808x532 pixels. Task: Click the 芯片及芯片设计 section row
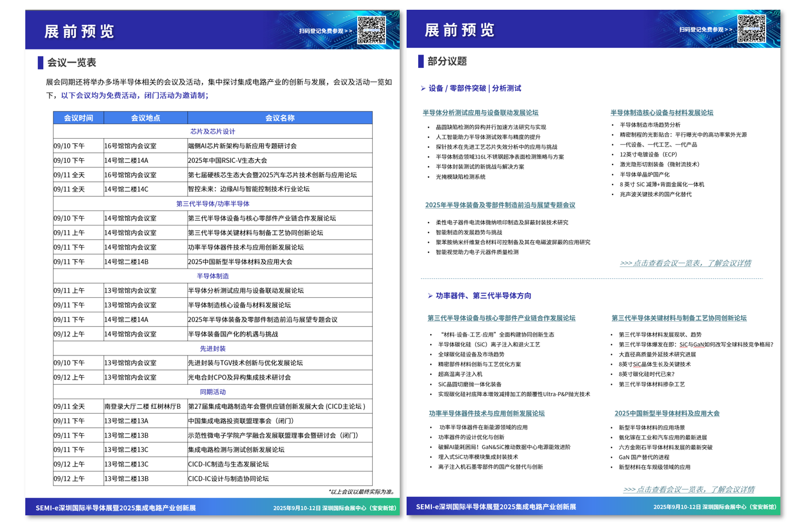click(213, 132)
